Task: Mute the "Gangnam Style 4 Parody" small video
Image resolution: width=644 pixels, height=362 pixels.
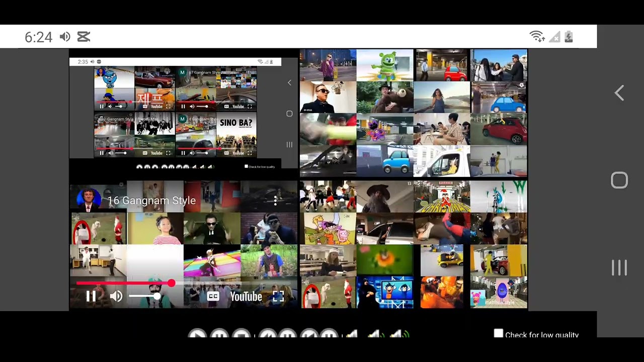Action: coord(110,153)
